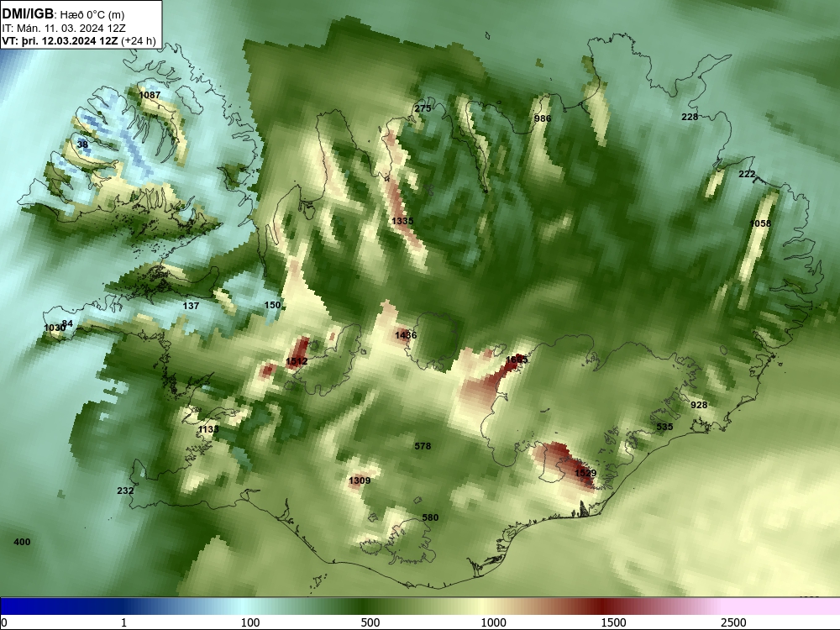Click the map value 928
840x630 pixels.
699,405
